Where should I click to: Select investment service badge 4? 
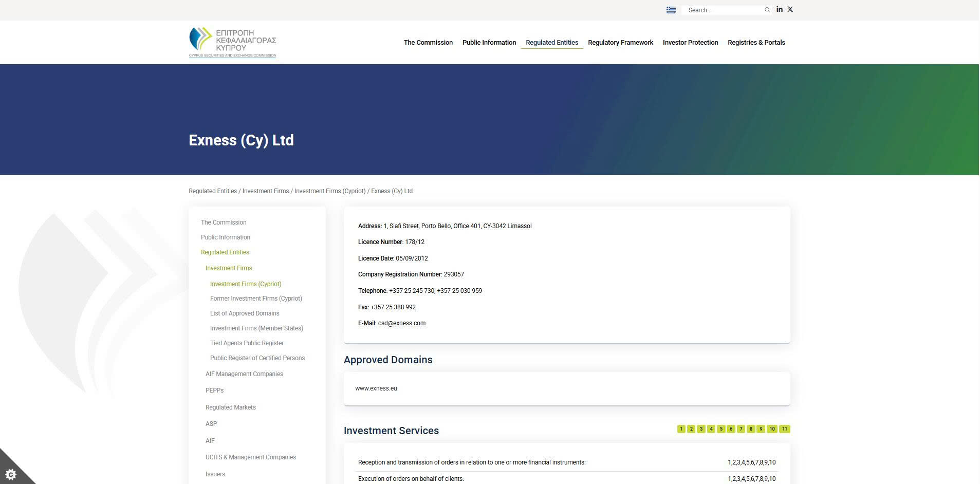click(x=711, y=429)
